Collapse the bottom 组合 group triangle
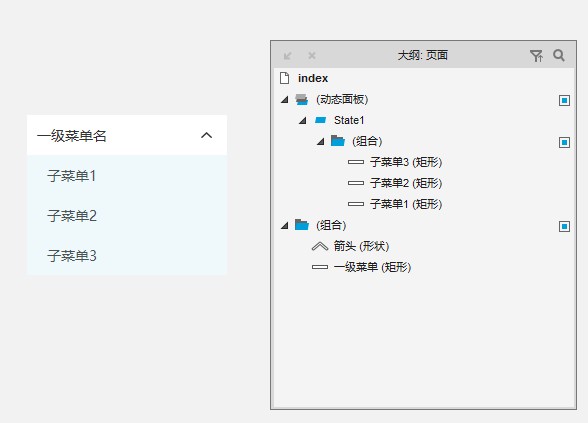 tap(285, 225)
